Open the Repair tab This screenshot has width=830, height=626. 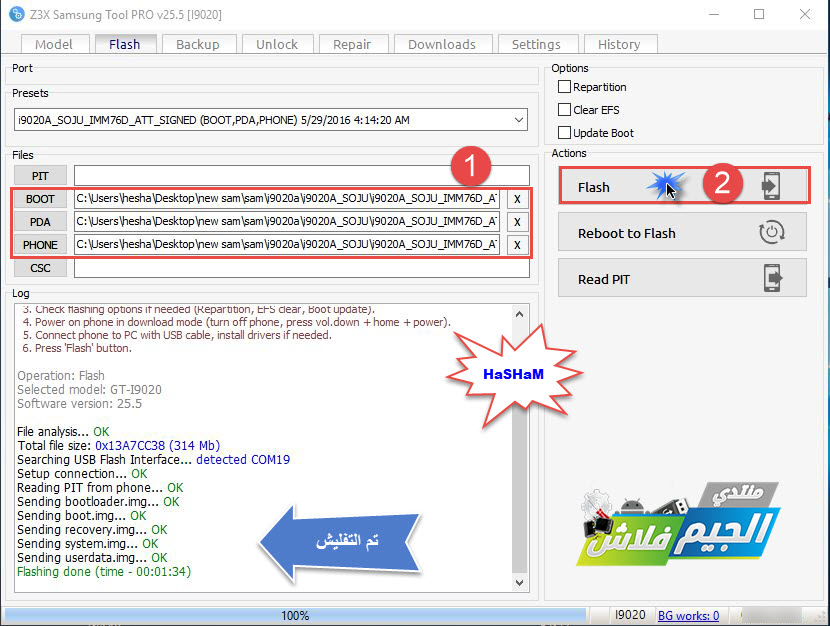click(352, 44)
